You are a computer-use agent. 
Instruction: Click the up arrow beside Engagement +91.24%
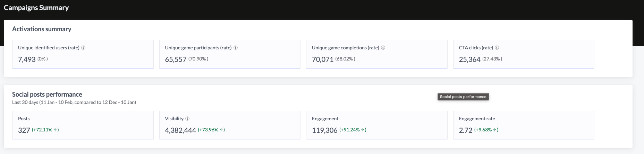(x=363, y=130)
